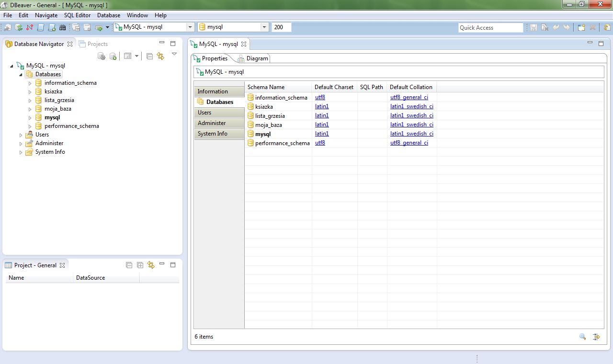
Task: Click the navigator New Connection plus icon
Action: pyautogui.click(x=113, y=56)
